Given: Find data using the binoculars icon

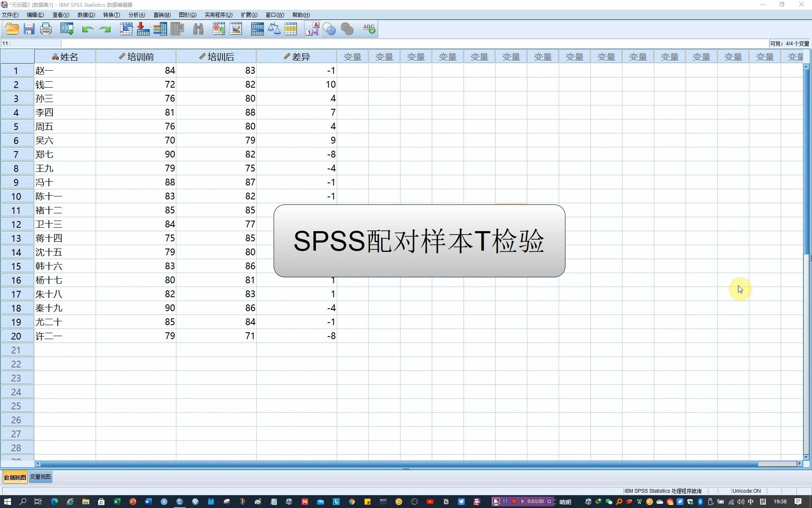Looking at the screenshot, I should coord(198,29).
